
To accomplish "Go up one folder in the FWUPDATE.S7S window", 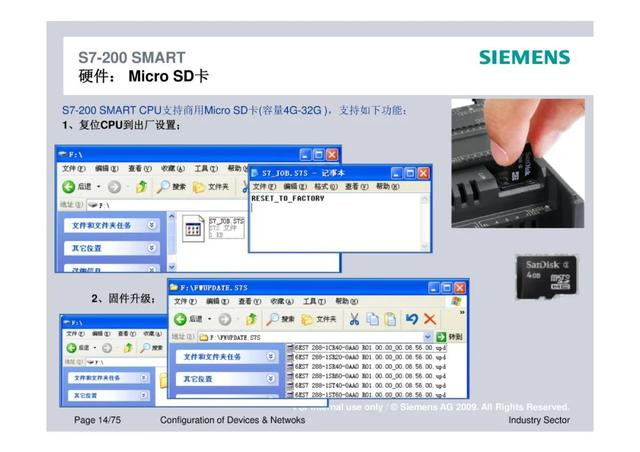I will (x=251, y=319).
